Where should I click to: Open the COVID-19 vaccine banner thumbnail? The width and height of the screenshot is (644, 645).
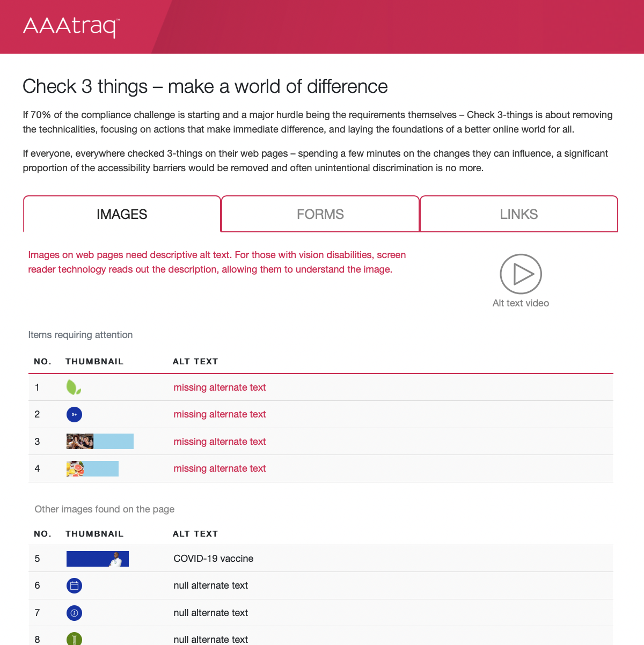coord(98,559)
